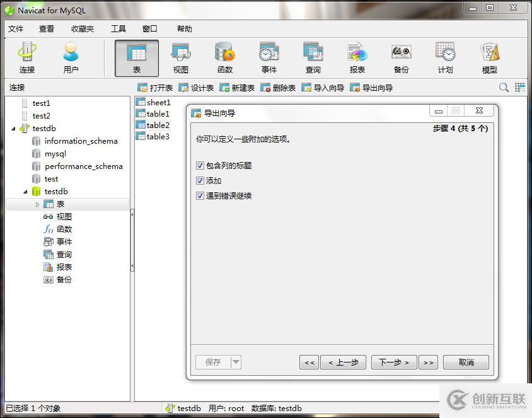Collapse the testdb connection node

point(13,129)
